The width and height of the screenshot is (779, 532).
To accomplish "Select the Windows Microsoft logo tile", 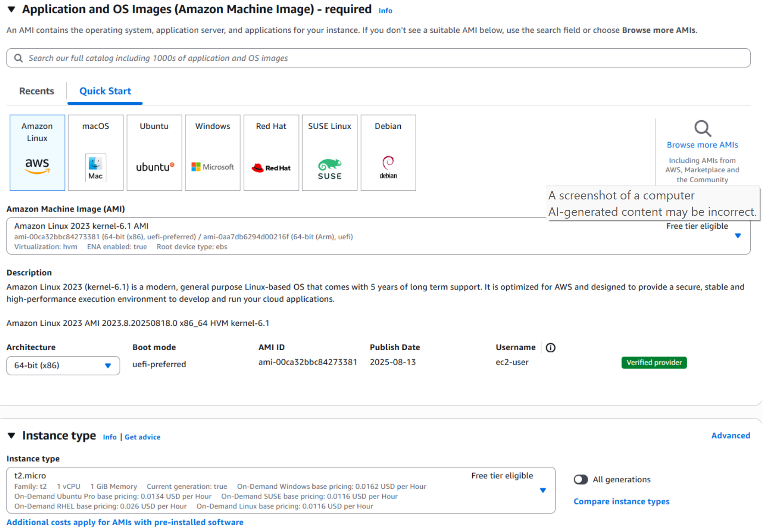I will [x=213, y=153].
